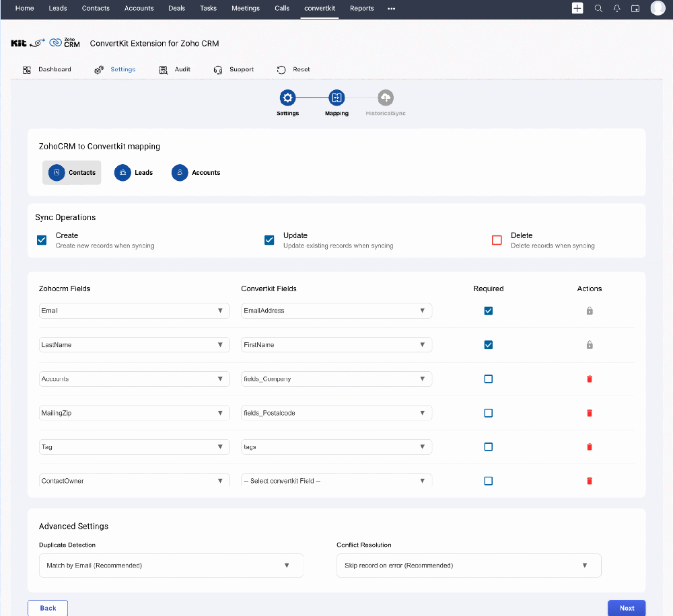Open the calendar icon in top bar
This screenshot has width=673, height=616.
(635, 8)
